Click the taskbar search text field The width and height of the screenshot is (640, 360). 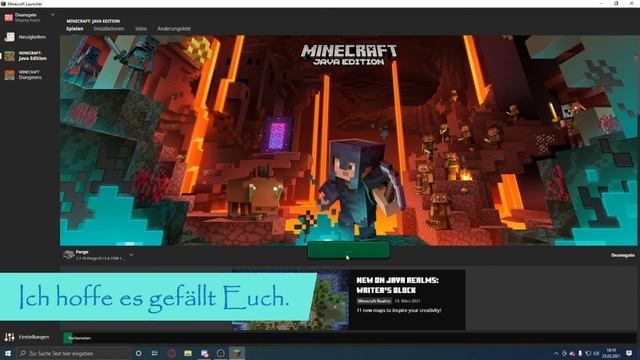click(x=73, y=353)
